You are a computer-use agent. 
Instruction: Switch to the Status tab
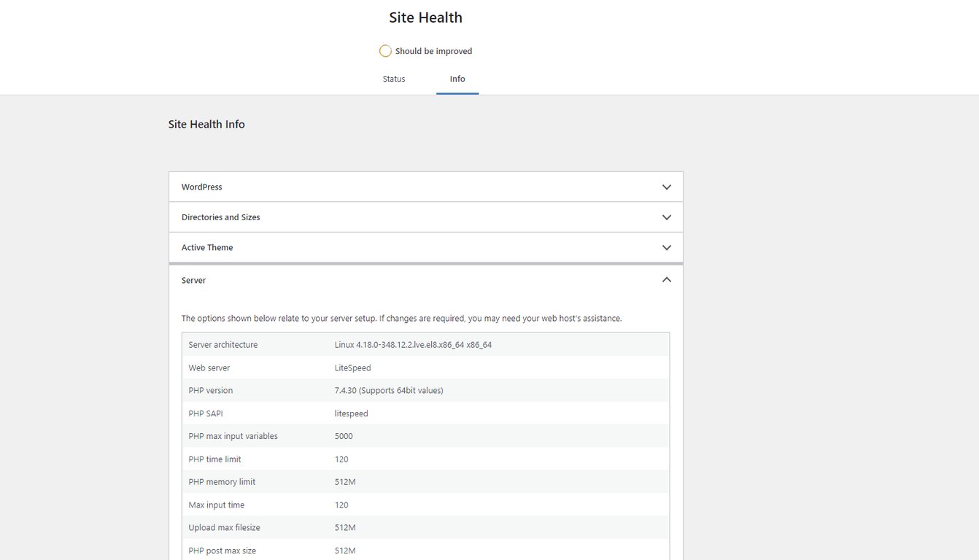tap(393, 79)
